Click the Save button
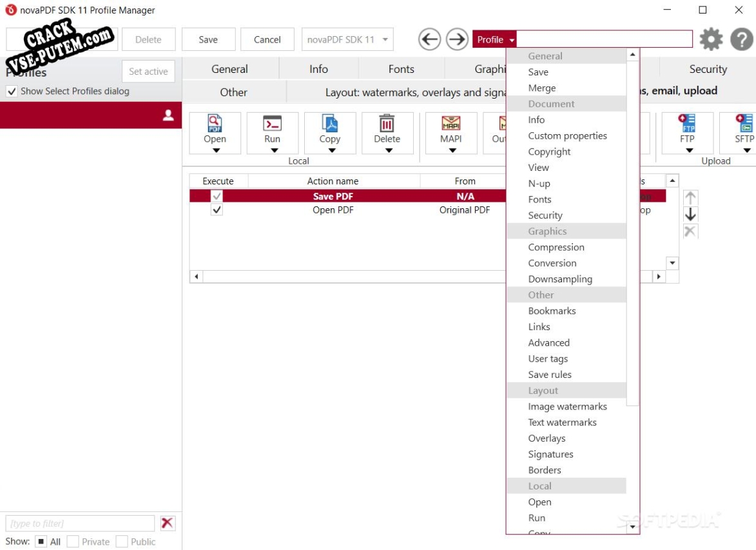 pyautogui.click(x=208, y=39)
